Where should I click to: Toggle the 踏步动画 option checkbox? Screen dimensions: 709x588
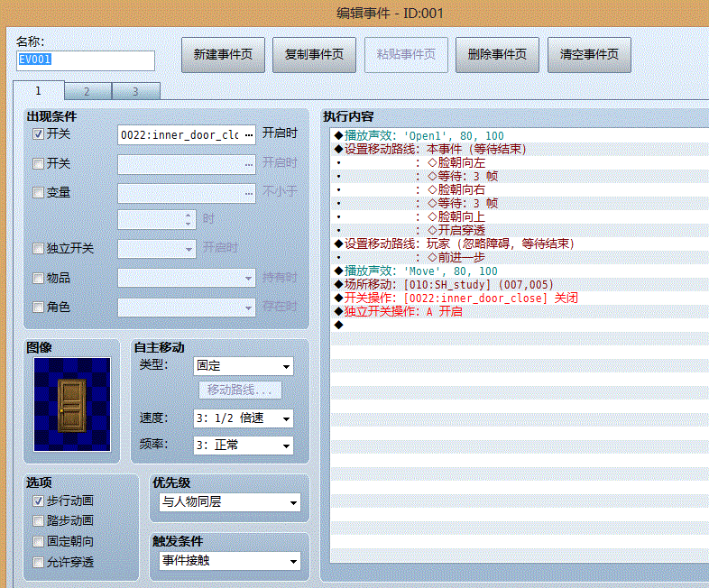pyautogui.click(x=39, y=520)
